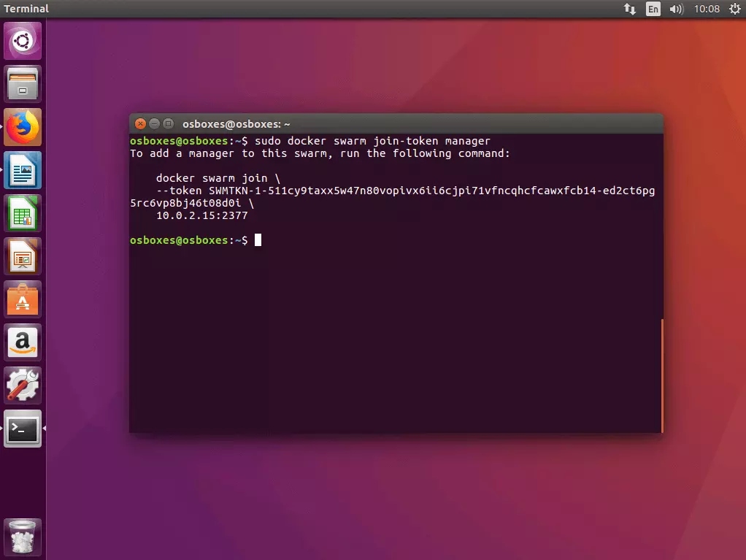Viewport: 746px width, 560px height.
Task: Launch Firefox web browser
Action: click(x=23, y=127)
